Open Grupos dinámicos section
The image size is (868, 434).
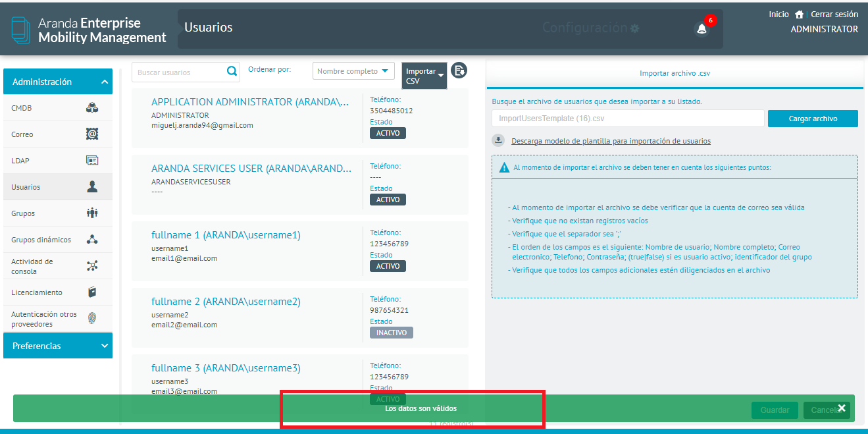[57, 240]
